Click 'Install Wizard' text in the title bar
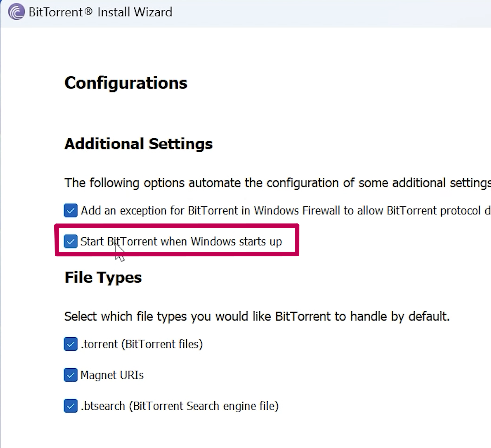Screen dimensions: 491x448 coord(135,12)
